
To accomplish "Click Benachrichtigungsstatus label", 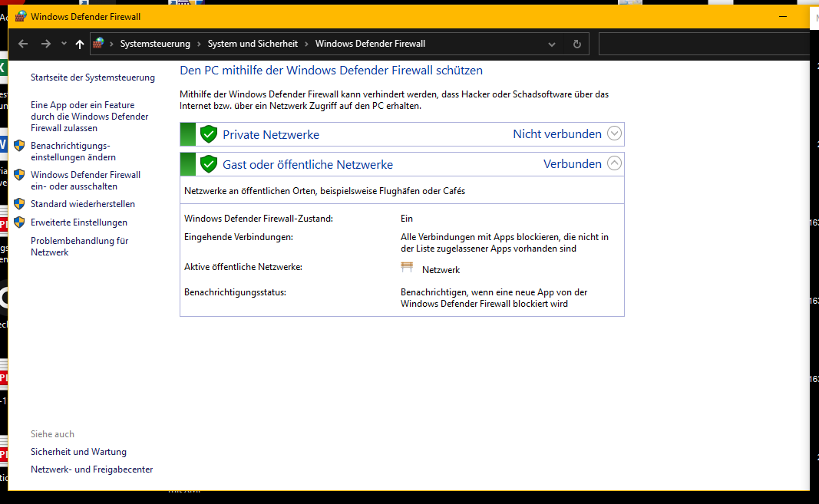I will coord(235,292).
